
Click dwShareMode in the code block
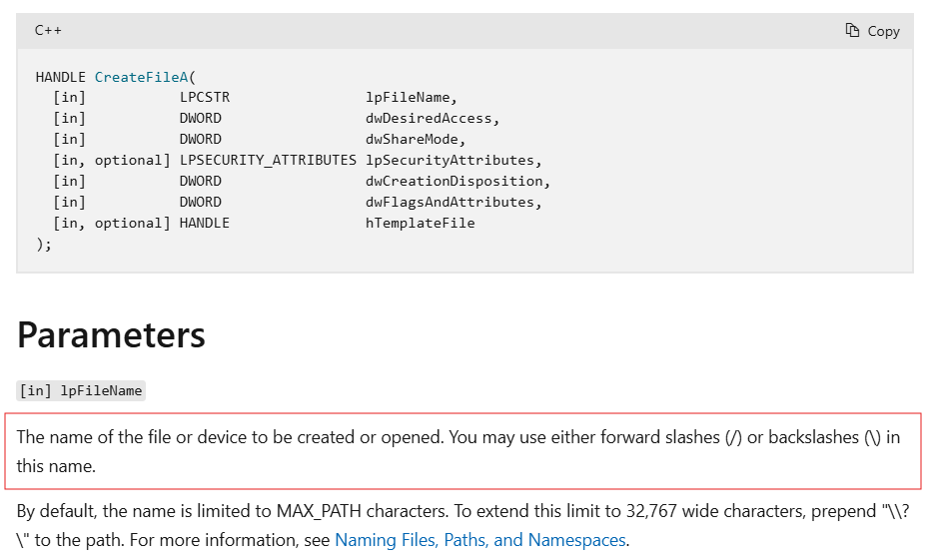pos(414,140)
